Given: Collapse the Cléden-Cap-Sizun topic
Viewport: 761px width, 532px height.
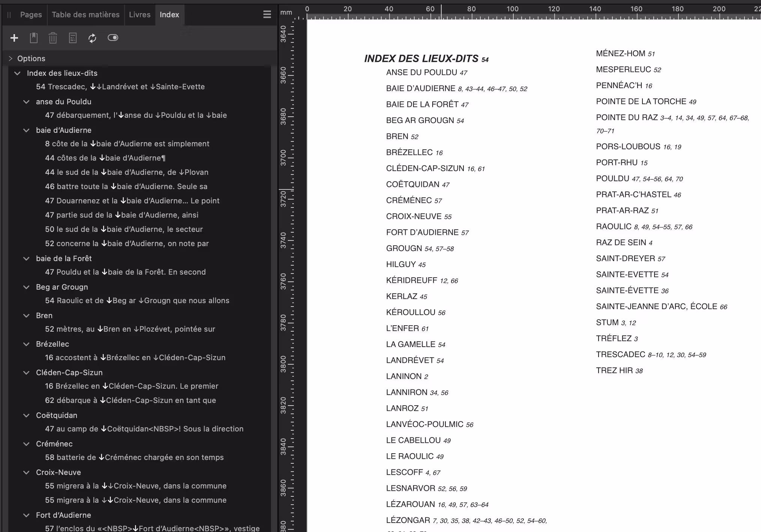Looking at the screenshot, I should pos(26,373).
